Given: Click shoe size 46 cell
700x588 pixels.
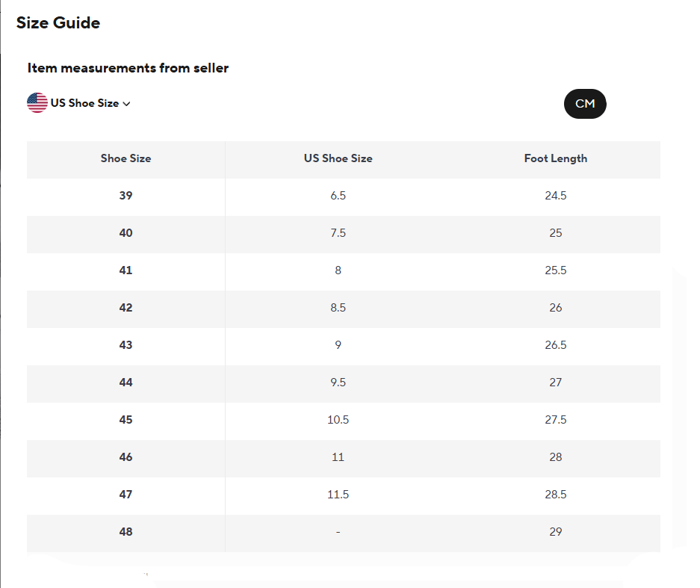Looking at the screenshot, I should (x=126, y=457).
